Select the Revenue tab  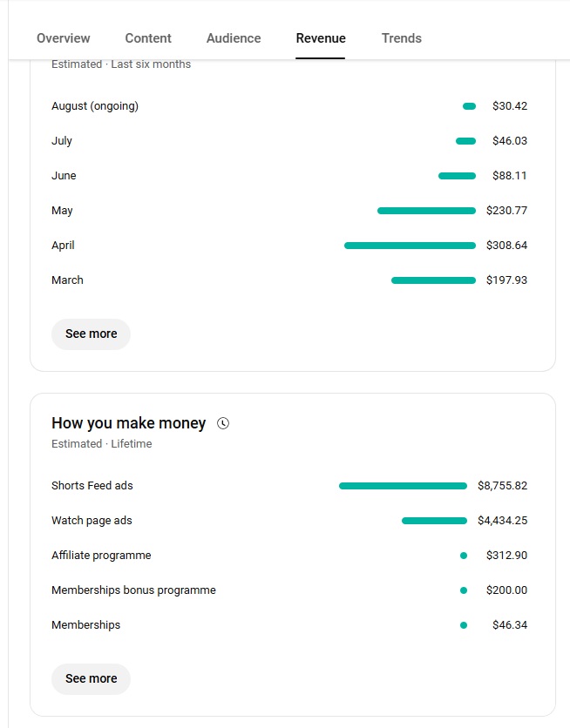(321, 38)
